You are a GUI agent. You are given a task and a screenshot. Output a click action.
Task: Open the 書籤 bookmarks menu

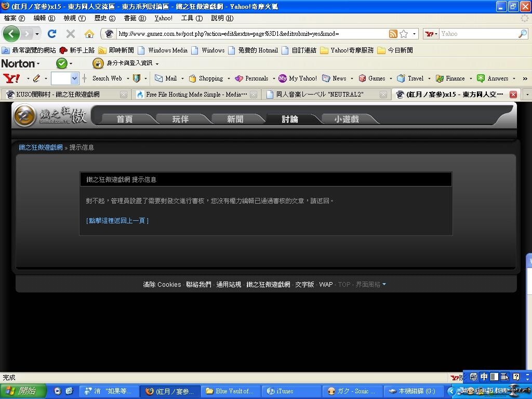(x=134, y=18)
